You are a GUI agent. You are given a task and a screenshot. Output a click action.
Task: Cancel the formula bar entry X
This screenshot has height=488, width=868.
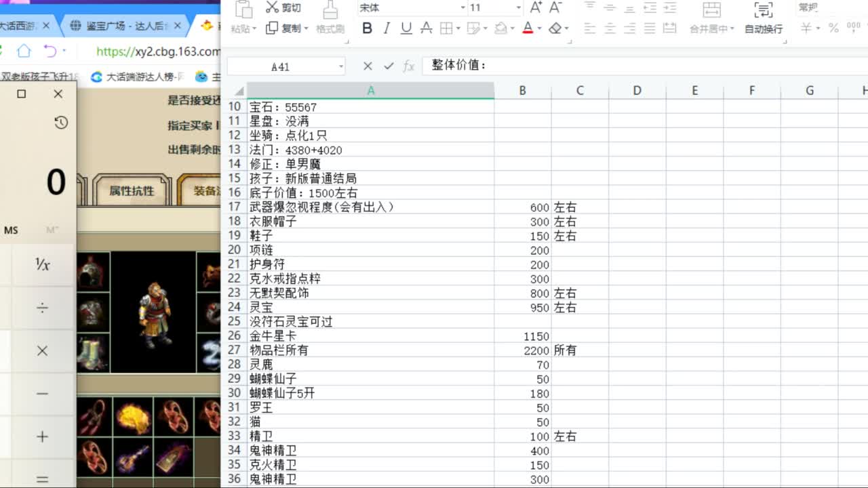368,66
